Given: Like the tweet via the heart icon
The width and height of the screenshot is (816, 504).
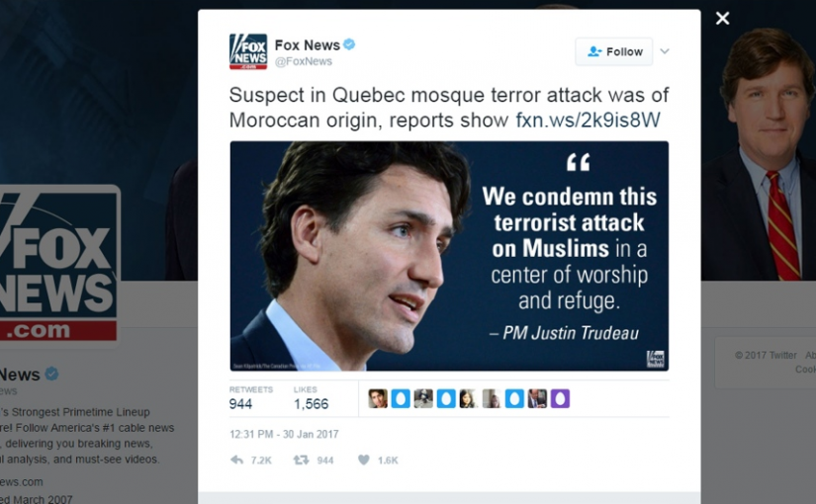Looking at the screenshot, I should click(x=364, y=460).
